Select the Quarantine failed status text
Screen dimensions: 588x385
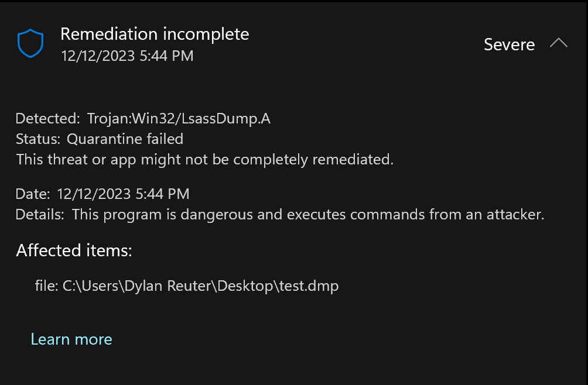tap(125, 139)
